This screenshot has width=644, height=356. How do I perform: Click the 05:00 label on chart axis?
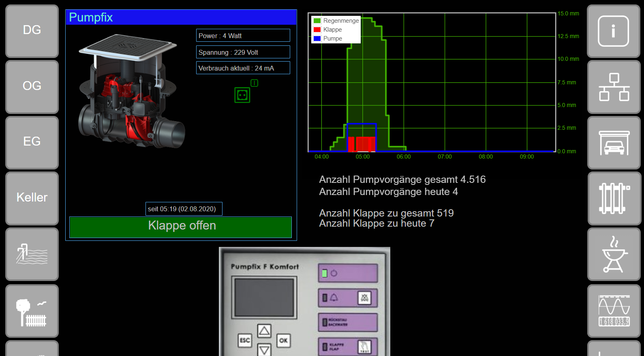pos(363,157)
